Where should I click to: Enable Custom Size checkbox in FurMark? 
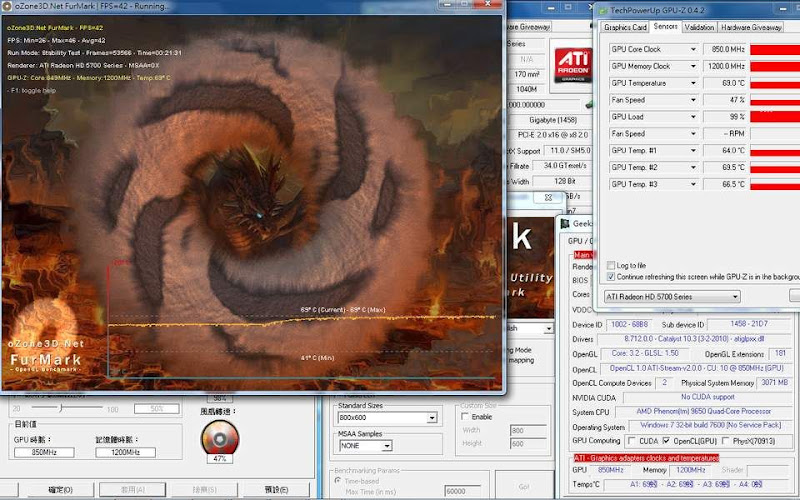(465, 416)
